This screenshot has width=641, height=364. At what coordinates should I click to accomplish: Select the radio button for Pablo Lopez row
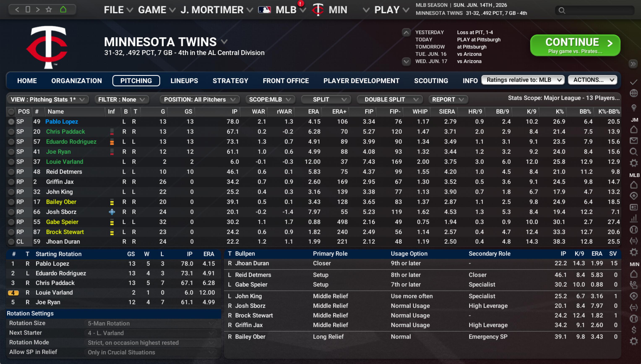(11, 122)
